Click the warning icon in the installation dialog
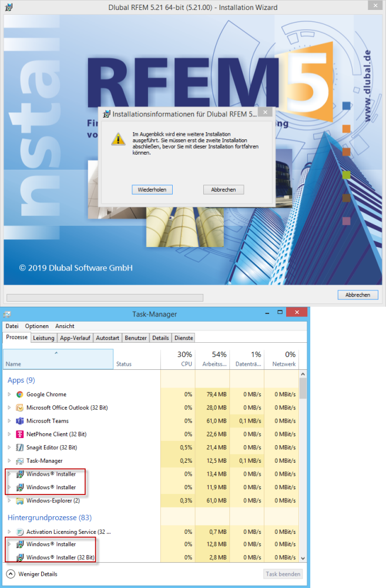Screen dimensions: 386x588 [119, 139]
